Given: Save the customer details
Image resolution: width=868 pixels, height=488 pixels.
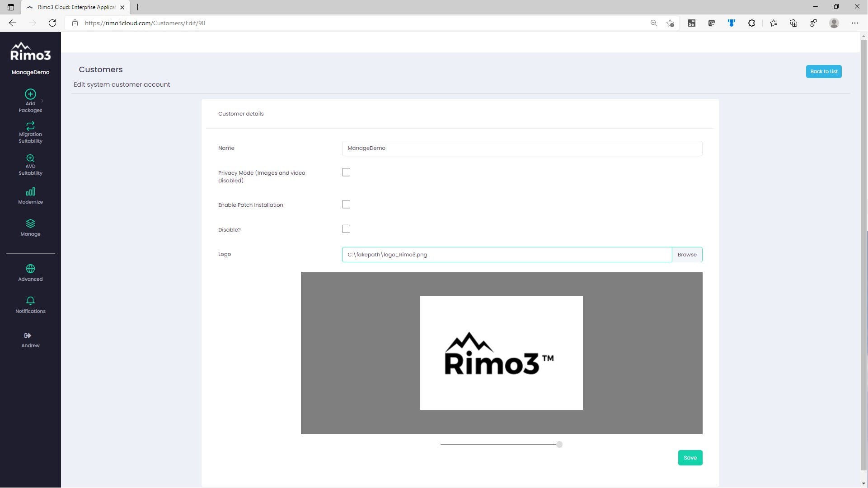Looking at the screenshot, I should (690, 458).
